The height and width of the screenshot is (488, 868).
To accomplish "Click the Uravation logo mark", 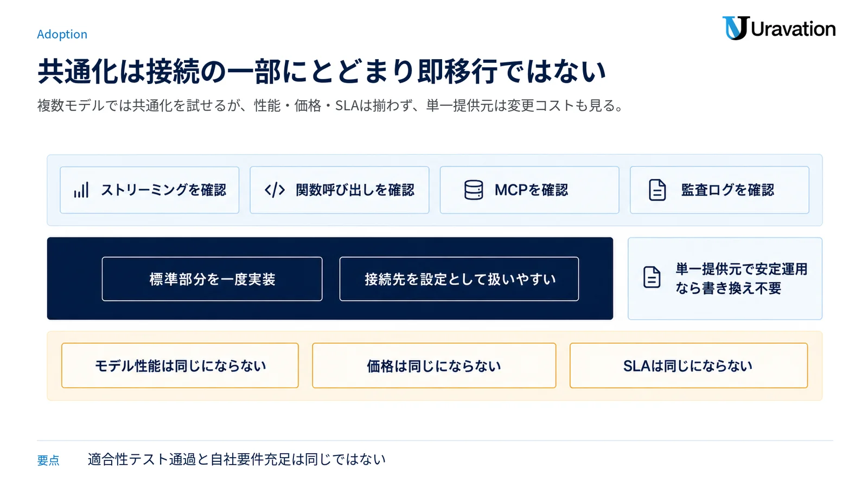I will (736, 28).
